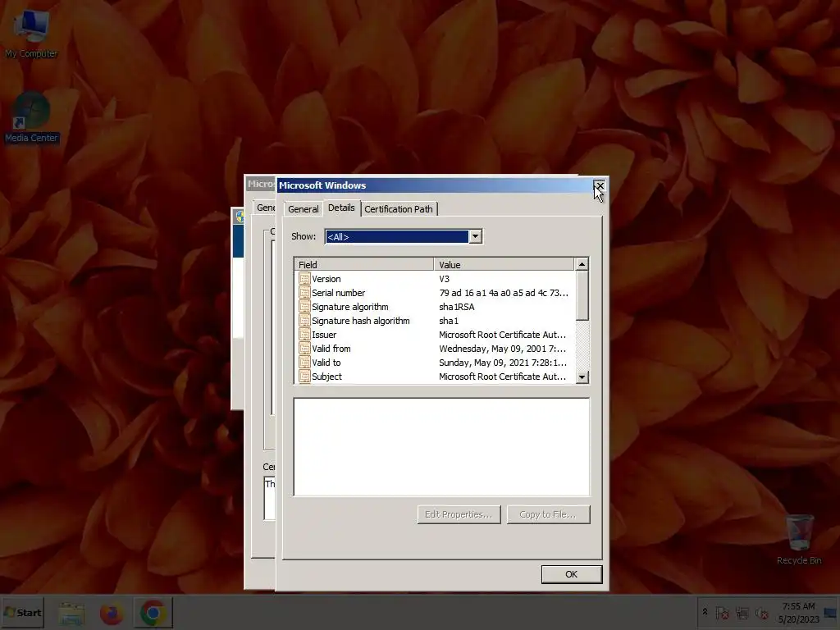Click the Value column header
The width and height of the screenshot is (840, 630).
tap(504, 264)
